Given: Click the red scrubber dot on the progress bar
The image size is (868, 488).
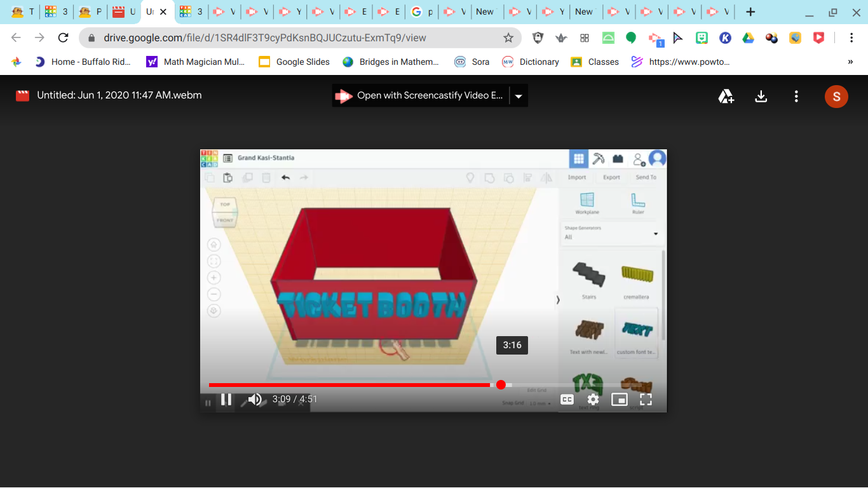Looking at the screenshot, I should click(x=501, y=384).
